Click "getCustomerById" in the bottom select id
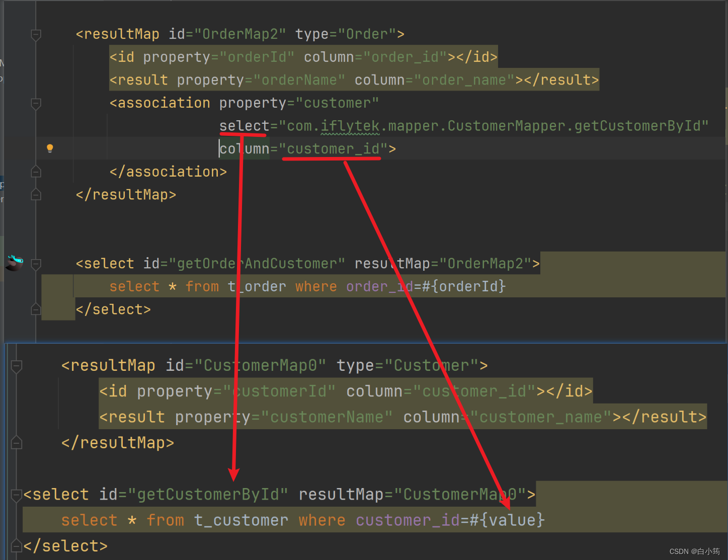The height and width of the screenshot is (560, 728). point(208,495)
